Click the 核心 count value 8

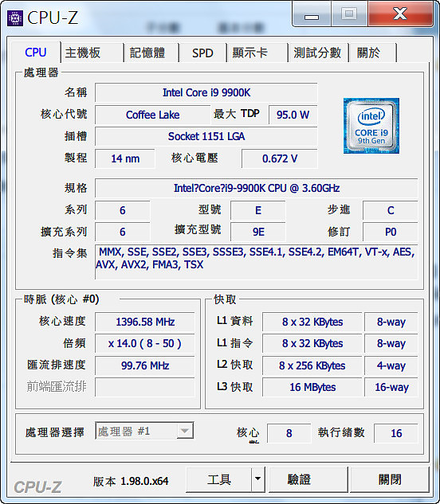pyautogui.click(x=289, y=433)
